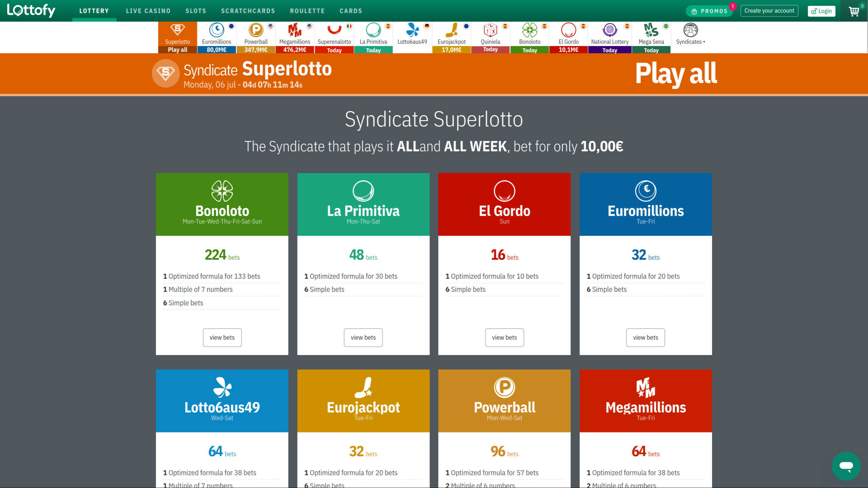Click the Lotto6aus49 card header
This screenshot has width=868, height=488.
pyautogui.click(x=222, y=401)
